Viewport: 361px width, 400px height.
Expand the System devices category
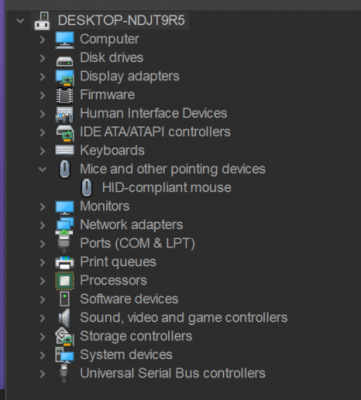[x=42, y=355]
